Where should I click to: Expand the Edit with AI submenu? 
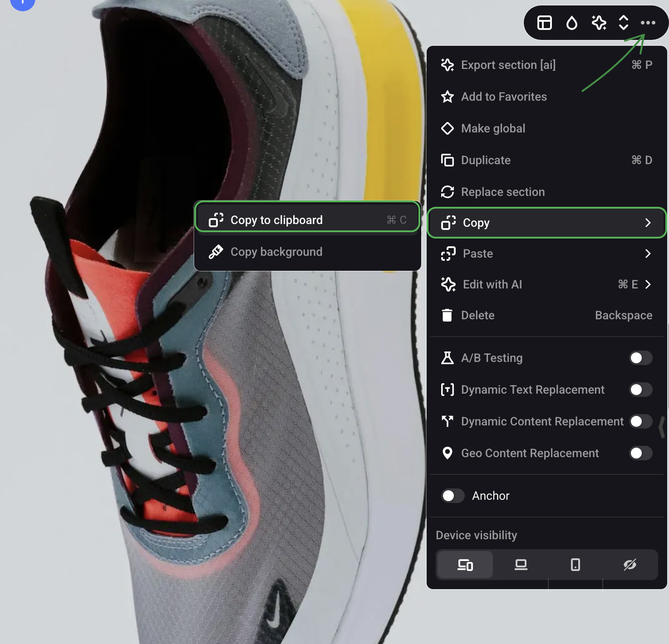tap(648, 284)
